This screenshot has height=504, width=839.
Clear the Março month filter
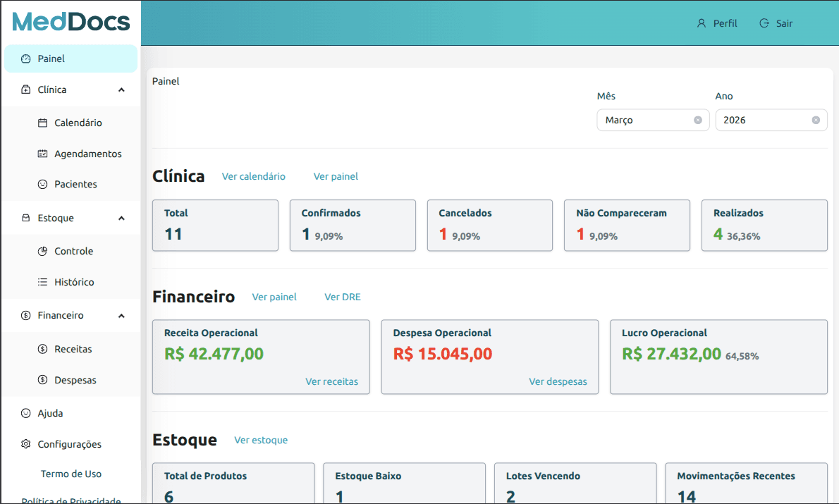tap(697, 120)
